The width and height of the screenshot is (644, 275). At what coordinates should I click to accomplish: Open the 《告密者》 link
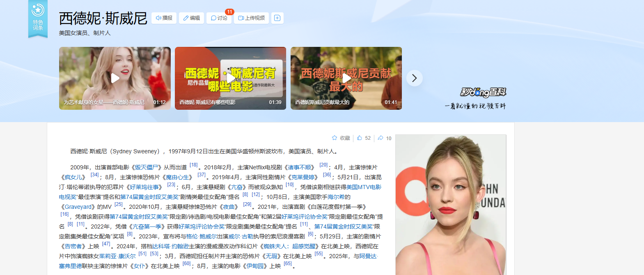74,246
